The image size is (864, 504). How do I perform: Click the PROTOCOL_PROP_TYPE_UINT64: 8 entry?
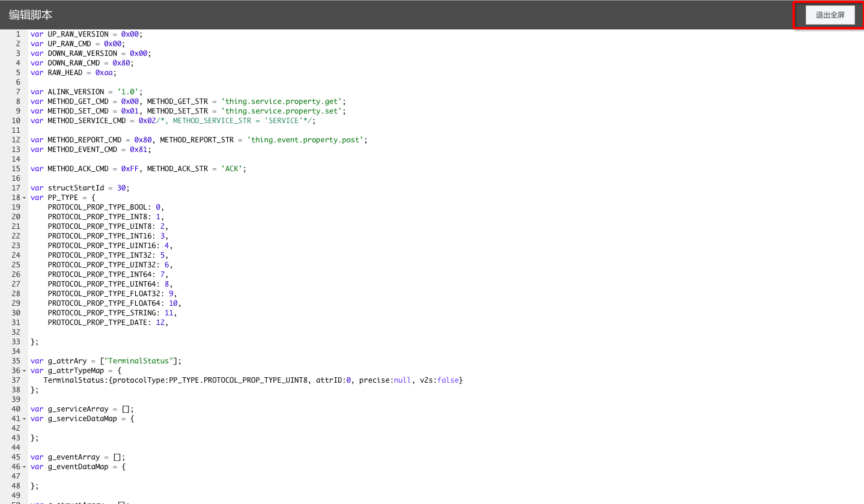tap(111, 284)
